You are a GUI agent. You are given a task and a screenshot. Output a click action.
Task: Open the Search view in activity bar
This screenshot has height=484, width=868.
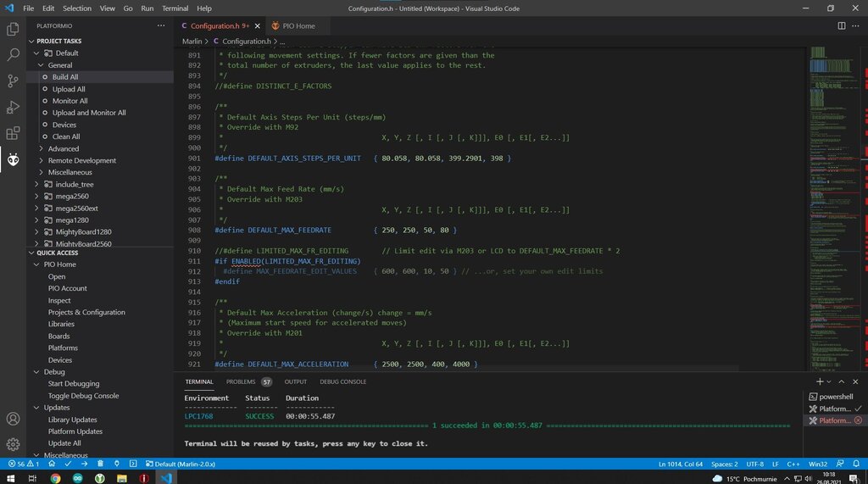(13, 55)
